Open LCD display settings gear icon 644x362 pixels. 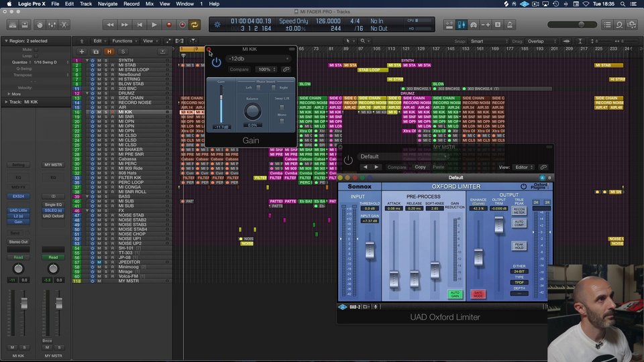pos(217,25)
